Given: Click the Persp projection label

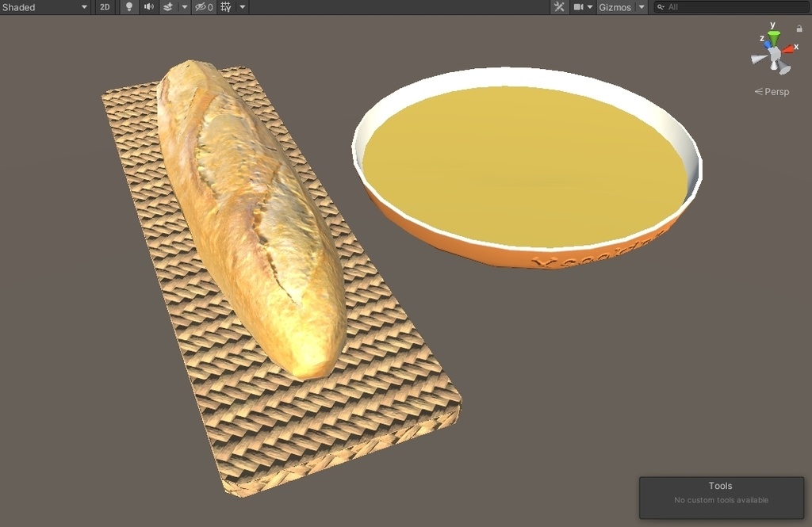Looking at the screenshot, I should (773, 91).
